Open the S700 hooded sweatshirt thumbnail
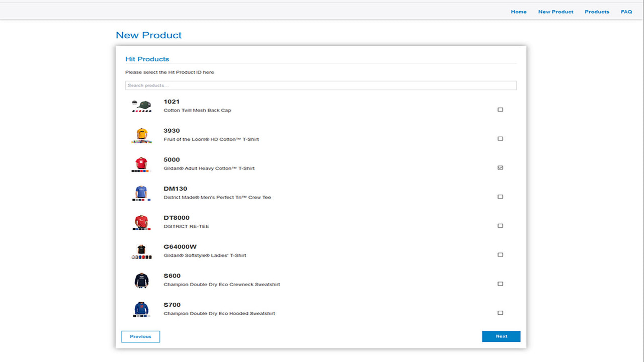 coord(141,308)
